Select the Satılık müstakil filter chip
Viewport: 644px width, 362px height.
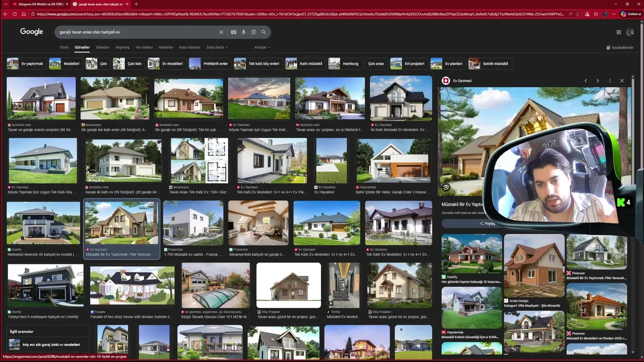(x=489, y=64)
